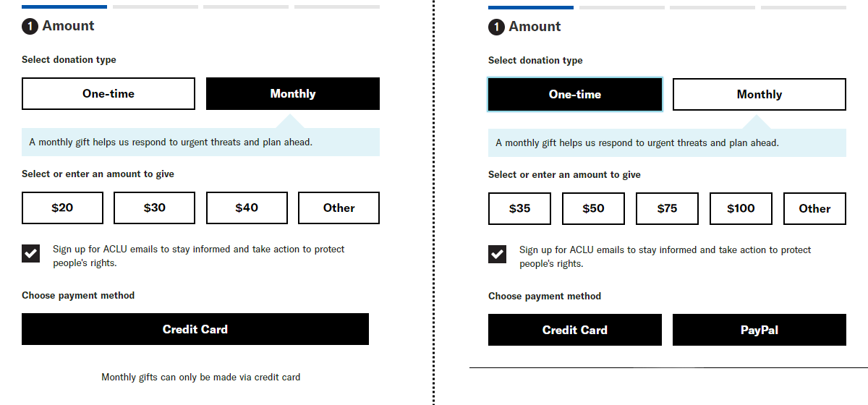Click step 1 Amount icon in right form
Screen dimensions: 868x405
point(496,27)
